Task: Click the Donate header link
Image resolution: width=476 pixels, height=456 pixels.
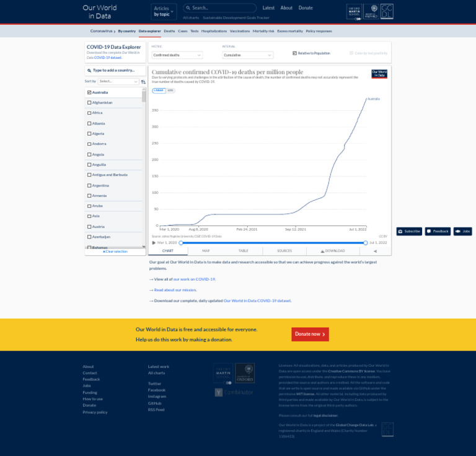Action: [306, 8]
